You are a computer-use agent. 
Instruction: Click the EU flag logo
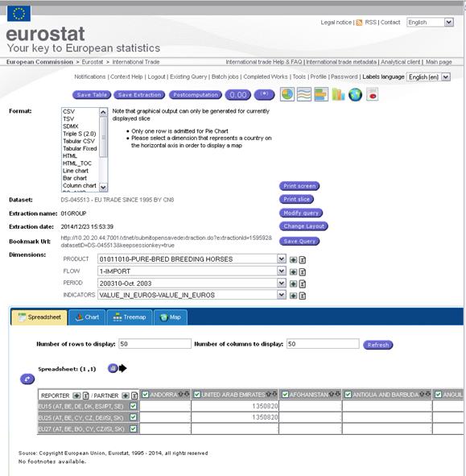[x=19, y=14]
